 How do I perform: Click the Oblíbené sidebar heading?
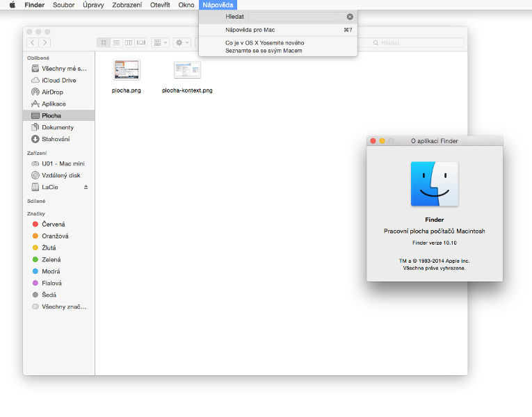(x=38, y=58)
